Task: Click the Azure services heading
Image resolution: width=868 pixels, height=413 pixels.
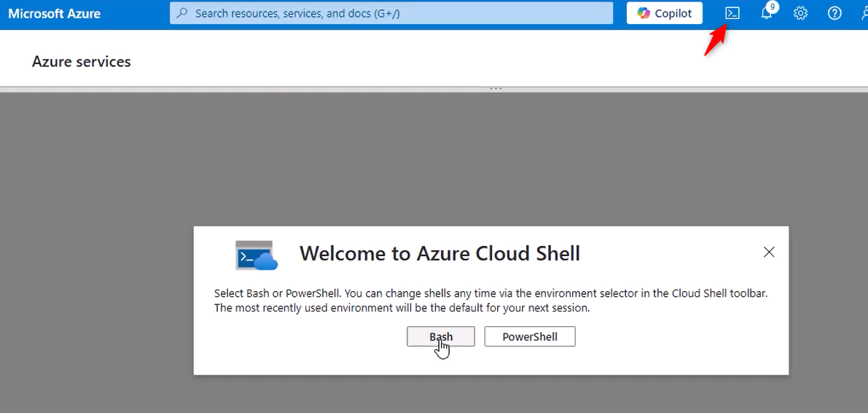Action: [82, 61]
